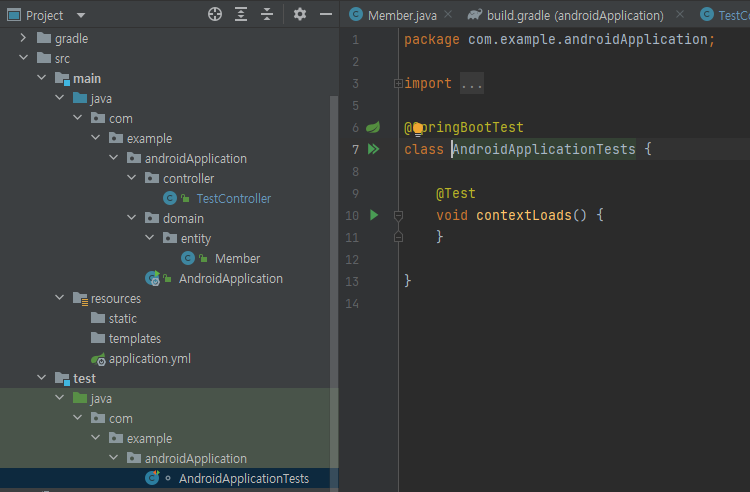
Task: Hide the Project tool window with minus icon
Action: (326, 15)
